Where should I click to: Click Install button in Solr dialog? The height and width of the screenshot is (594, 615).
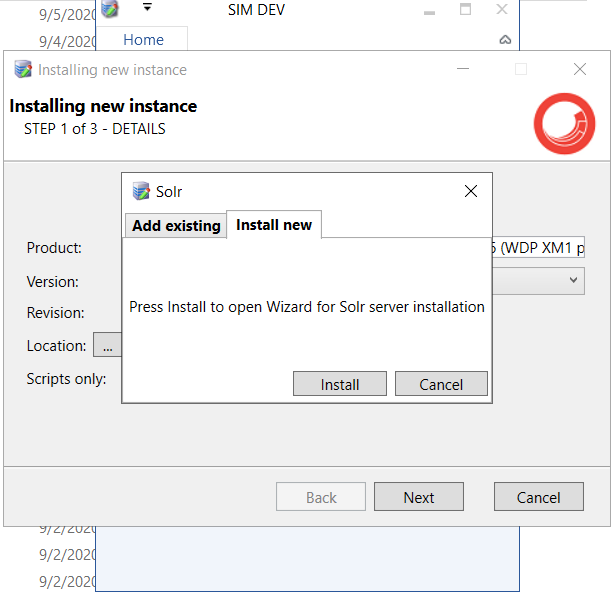pyautogui.click(x=340, y=384)
